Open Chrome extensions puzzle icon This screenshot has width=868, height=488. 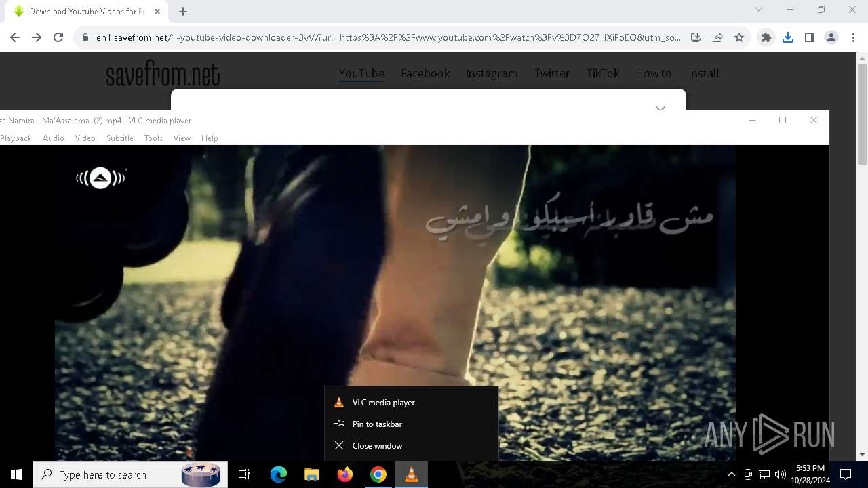pyautogui.click(x=766, y=37)
